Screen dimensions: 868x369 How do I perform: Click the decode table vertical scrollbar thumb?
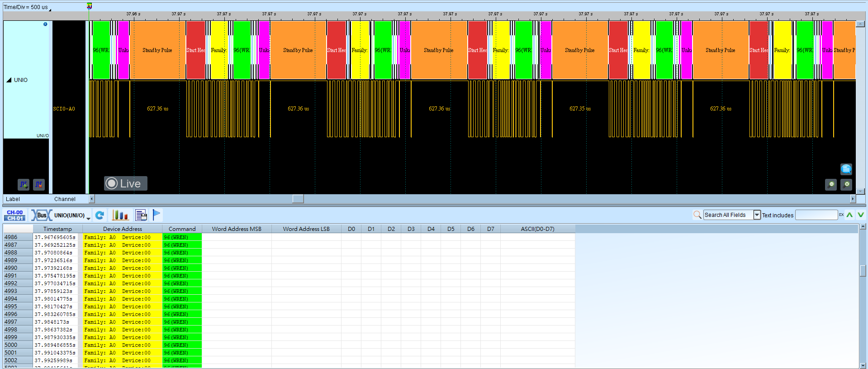pyautogui.click(x=863, y=271)
